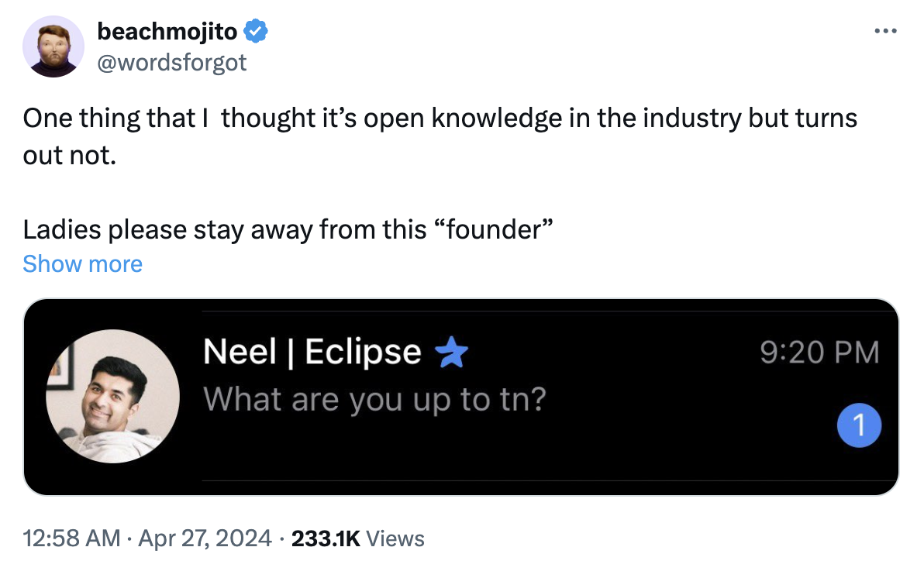
Task: Click the 12:58 AM tweet time
Action: [x=71, y=538]
